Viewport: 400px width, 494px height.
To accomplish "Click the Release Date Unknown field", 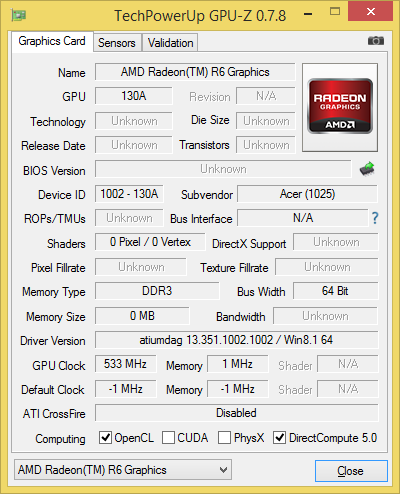I will [x=134, y=145].
